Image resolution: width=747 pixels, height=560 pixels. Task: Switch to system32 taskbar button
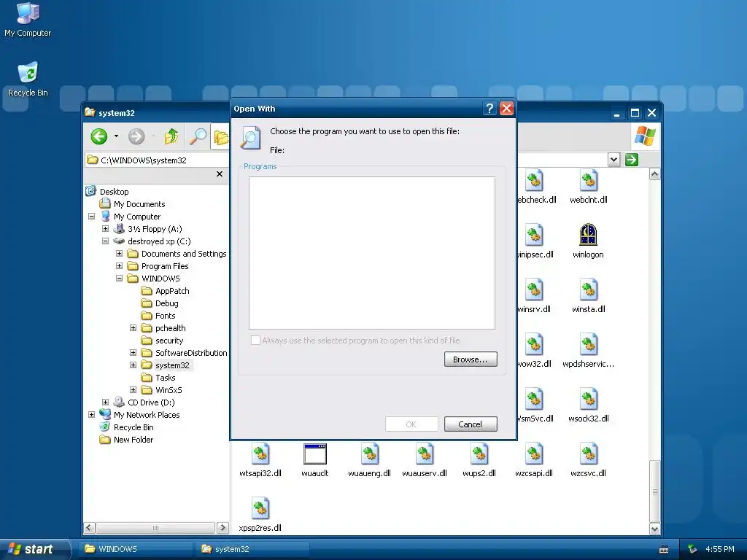click(252, 549)
